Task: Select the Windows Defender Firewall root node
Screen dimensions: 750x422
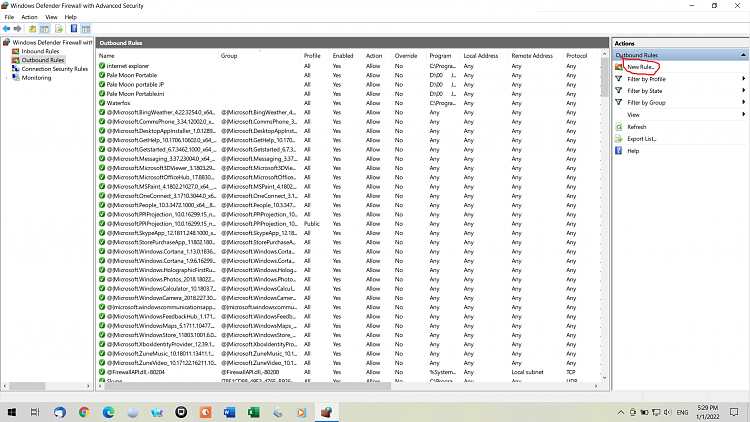Action: click(x=52, y=42)
